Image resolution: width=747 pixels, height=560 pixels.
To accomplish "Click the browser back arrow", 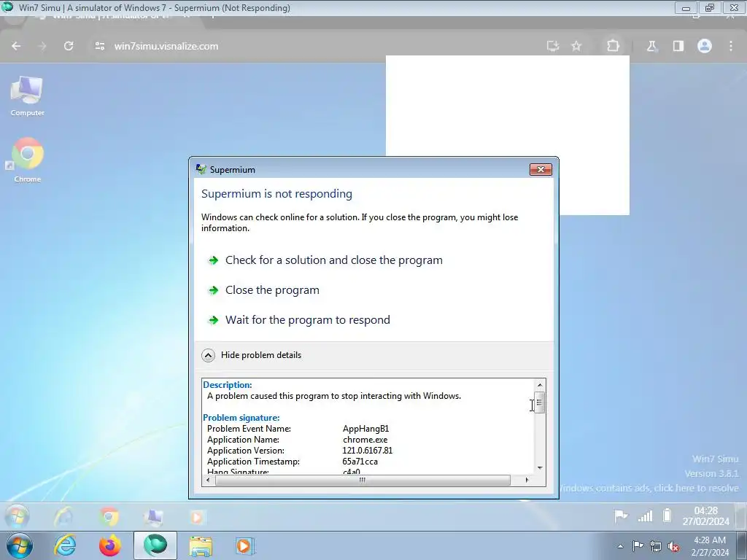I will [16, 46].
